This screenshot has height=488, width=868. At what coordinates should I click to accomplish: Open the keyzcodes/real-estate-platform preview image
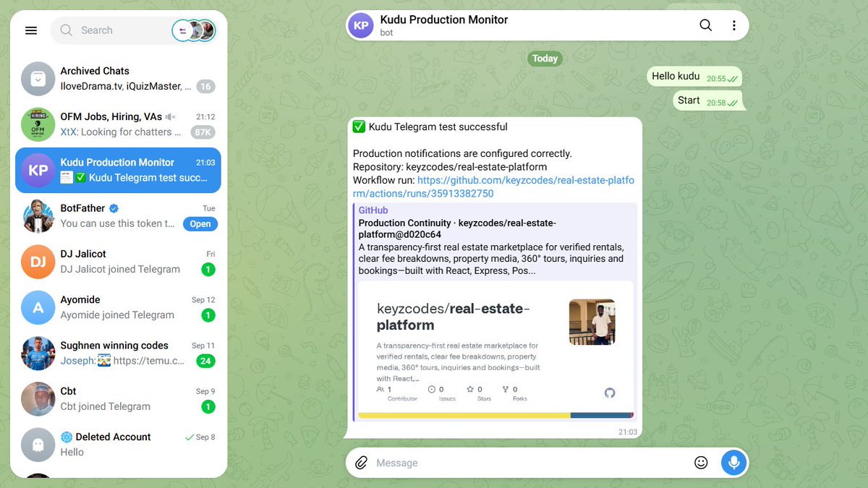click(x=495, y=349)
